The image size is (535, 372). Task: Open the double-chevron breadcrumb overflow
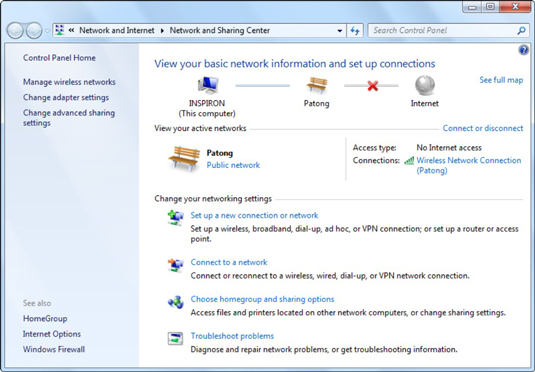tap(71, 30)
